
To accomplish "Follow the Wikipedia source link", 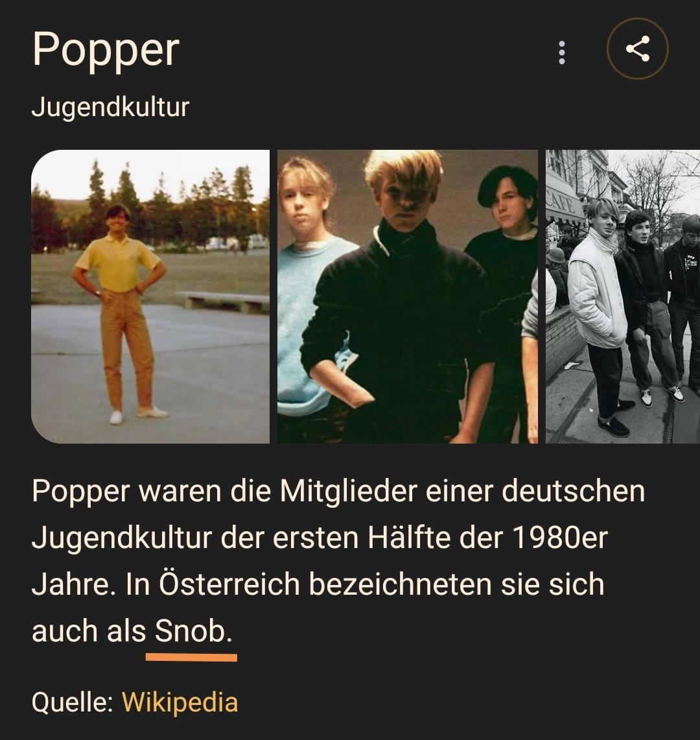I will point(180,702).
